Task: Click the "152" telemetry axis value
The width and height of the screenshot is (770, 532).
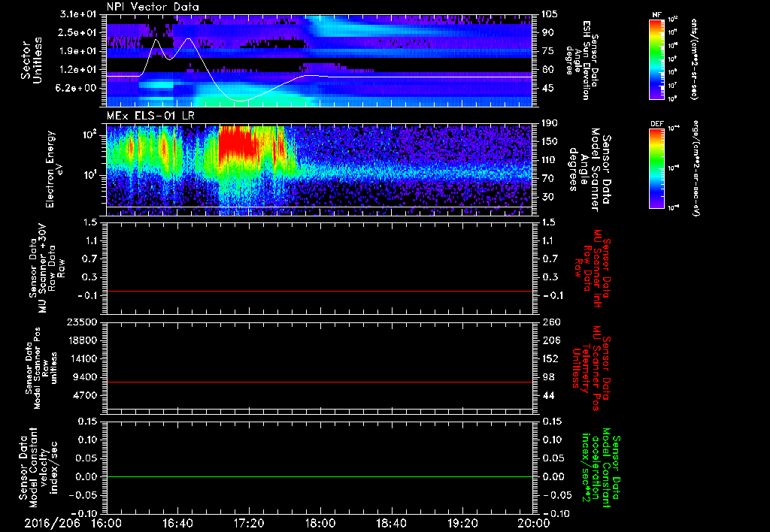Action: (550, 358)
